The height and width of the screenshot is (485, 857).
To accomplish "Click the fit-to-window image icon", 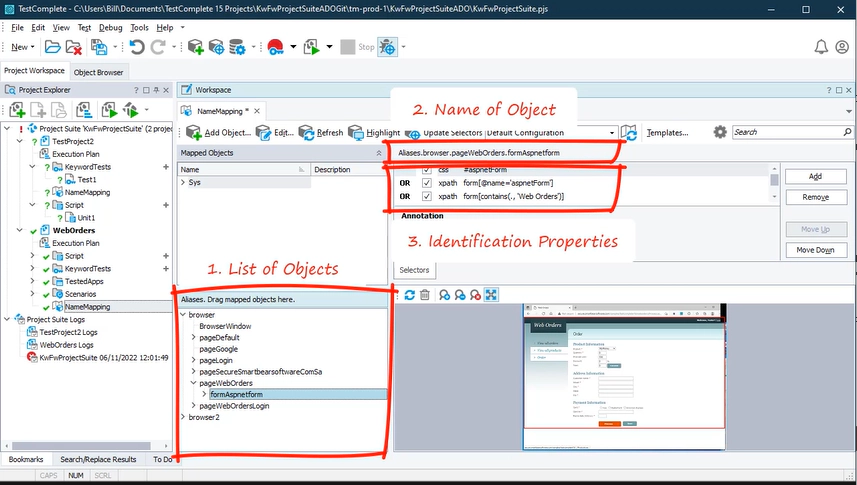I will pyautogui.click(x=491, y=295).
